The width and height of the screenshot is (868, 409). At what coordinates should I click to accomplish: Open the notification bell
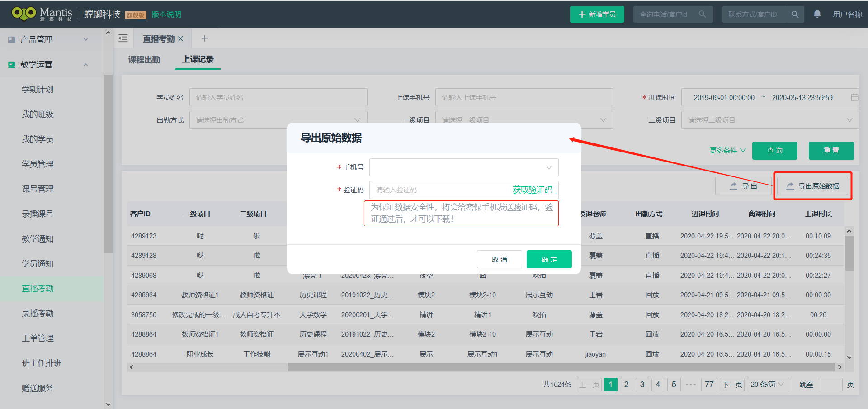click(x=817, y=14)
